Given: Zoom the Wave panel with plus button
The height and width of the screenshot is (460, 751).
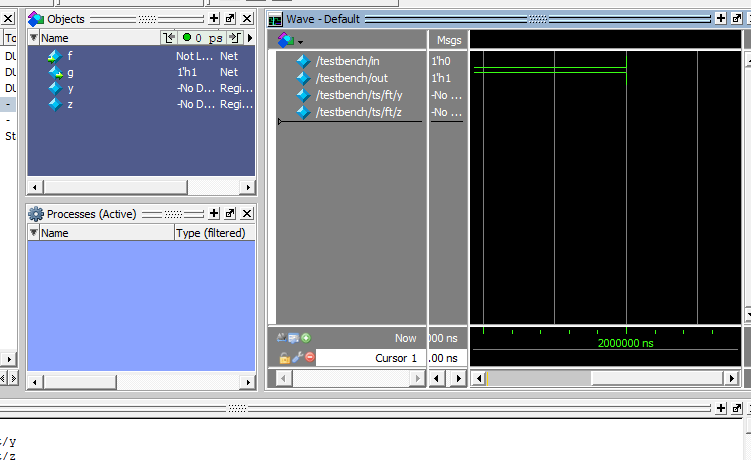Looking at the screenshot, I should [x=720, y=18].
